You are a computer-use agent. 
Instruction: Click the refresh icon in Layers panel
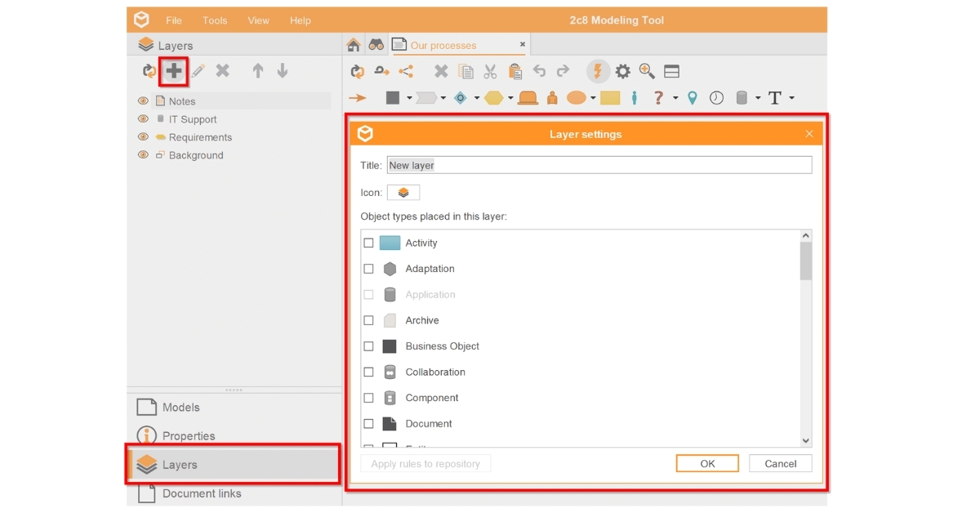pos(149,71)
